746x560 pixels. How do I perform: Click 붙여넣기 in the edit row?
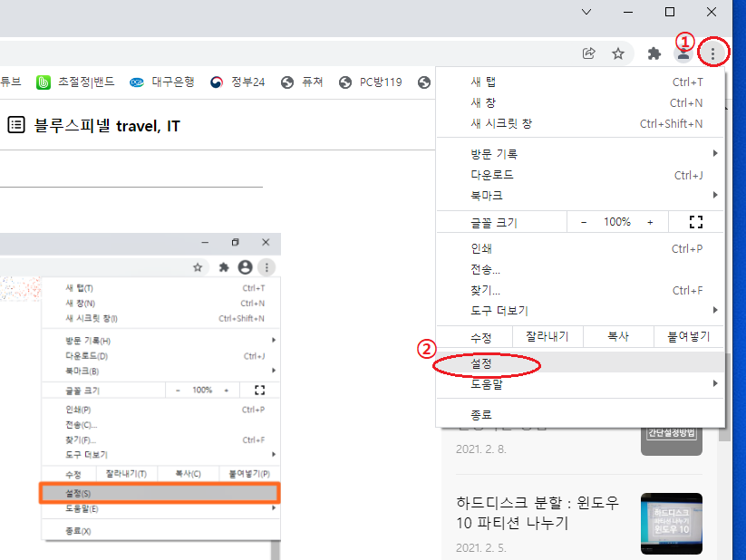tap(689, 337)
